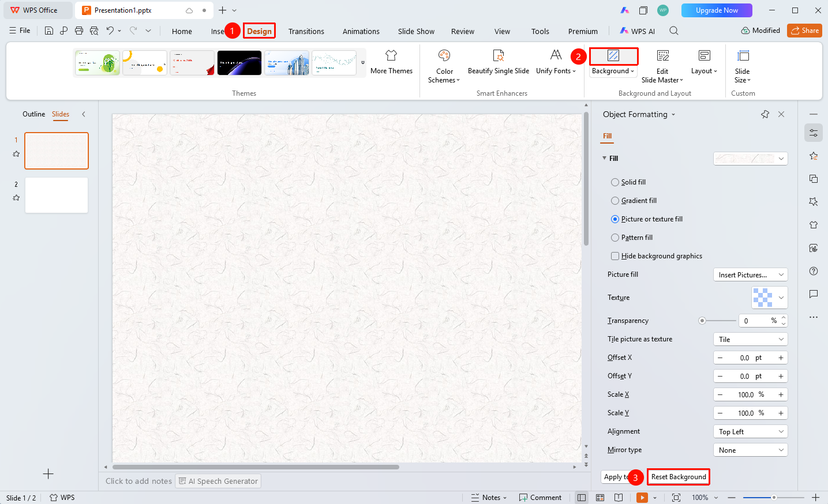This screenshot has width=828, height=504.
Task: Open the AI Speech Generator
Action: click(x=218, y=481)
